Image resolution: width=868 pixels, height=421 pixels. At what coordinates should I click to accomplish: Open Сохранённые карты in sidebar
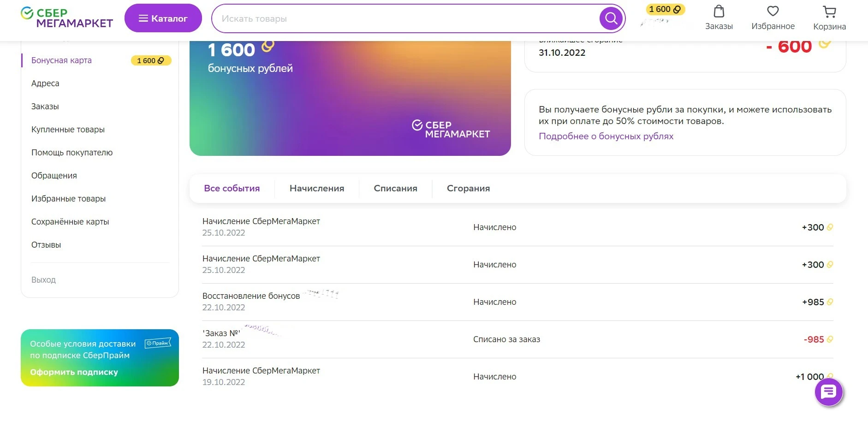click(70, 222)
